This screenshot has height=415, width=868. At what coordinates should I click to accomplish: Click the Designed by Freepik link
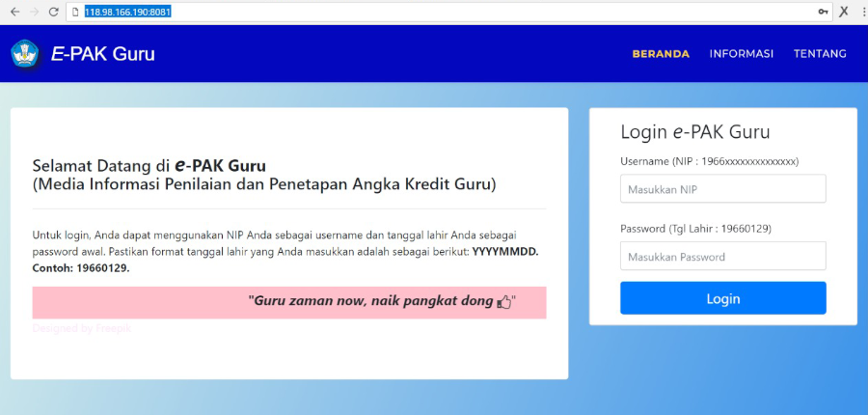coord(81,328)
